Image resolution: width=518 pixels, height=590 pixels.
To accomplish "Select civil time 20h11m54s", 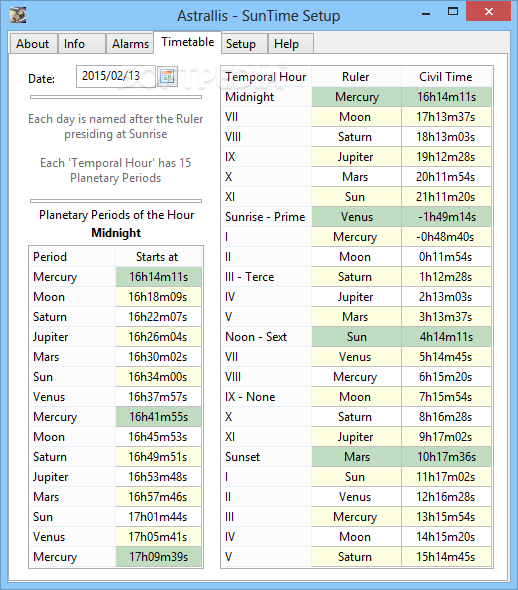I will pyautogui.click(x=447, y=177).
